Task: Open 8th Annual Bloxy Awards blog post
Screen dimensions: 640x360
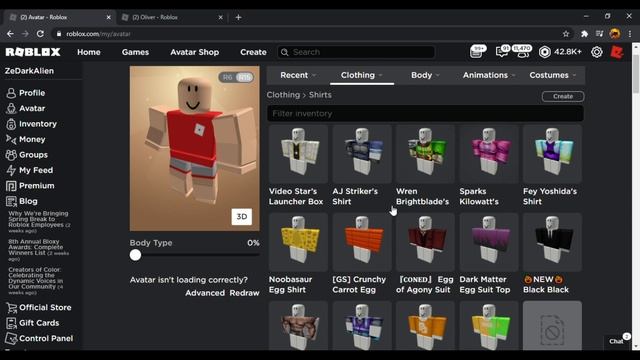Action: click(38, 250)
